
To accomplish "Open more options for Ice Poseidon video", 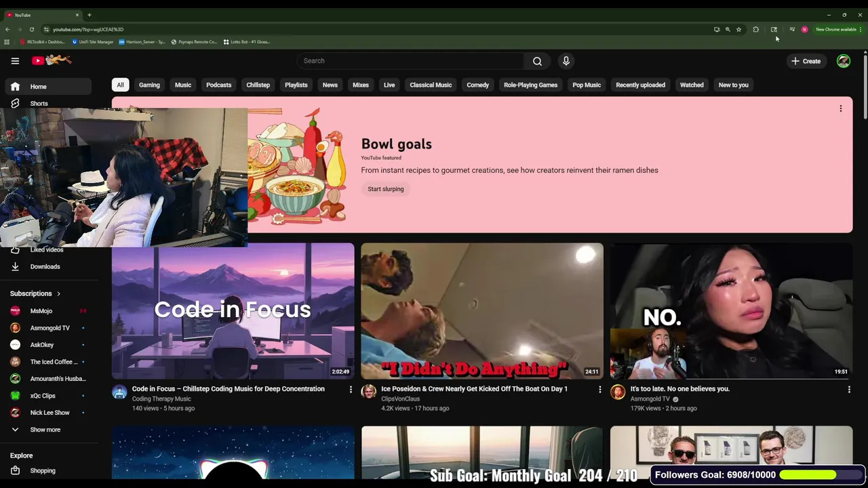I will click(x=599, y=390).
